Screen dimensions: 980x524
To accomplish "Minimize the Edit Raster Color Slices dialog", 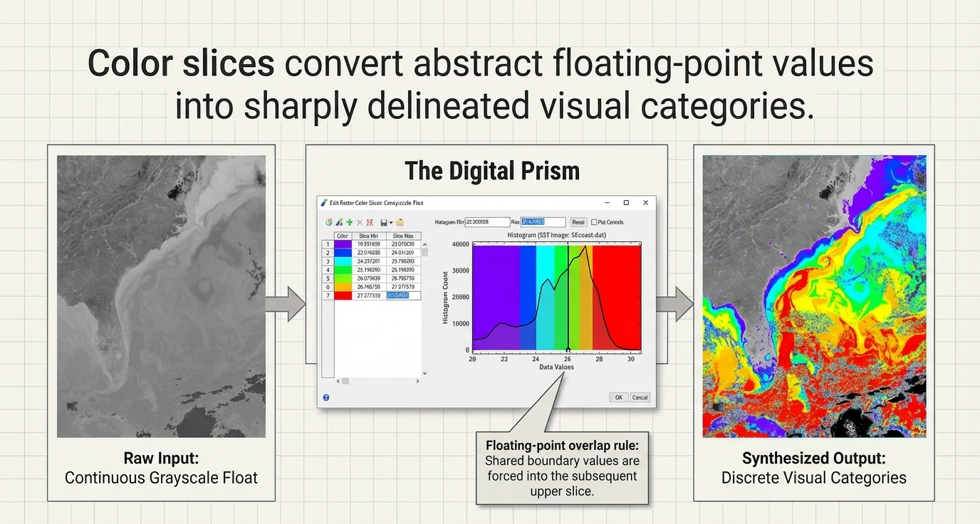I will 608,202.
